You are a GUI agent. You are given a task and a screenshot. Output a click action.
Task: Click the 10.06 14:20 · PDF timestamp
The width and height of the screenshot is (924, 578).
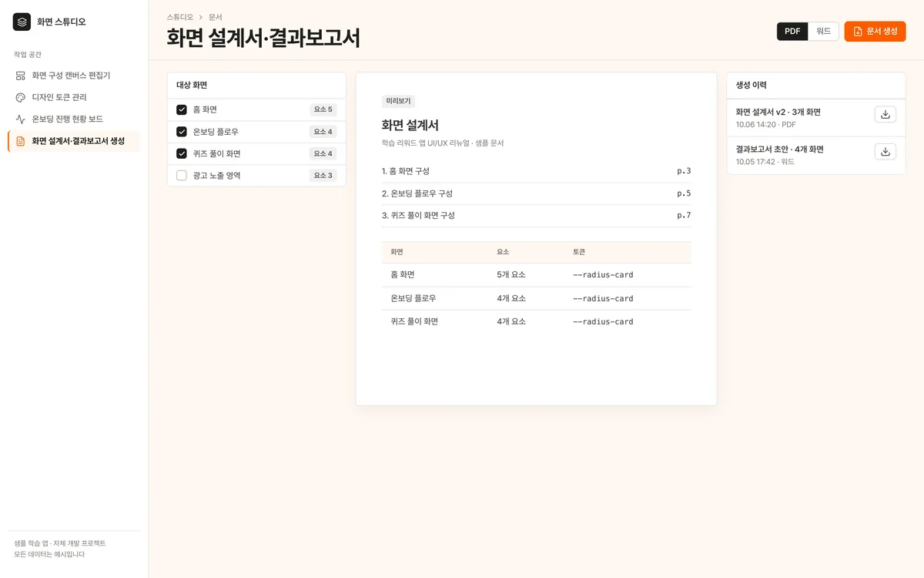(x=765, y=124)
